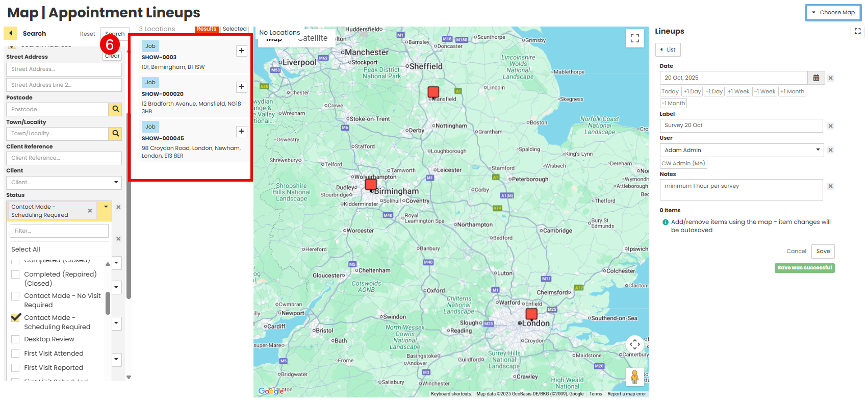Remove the Contact Made status tag
Screen dimensions: 868x400
pyautogui.click(x=90, y=211)
